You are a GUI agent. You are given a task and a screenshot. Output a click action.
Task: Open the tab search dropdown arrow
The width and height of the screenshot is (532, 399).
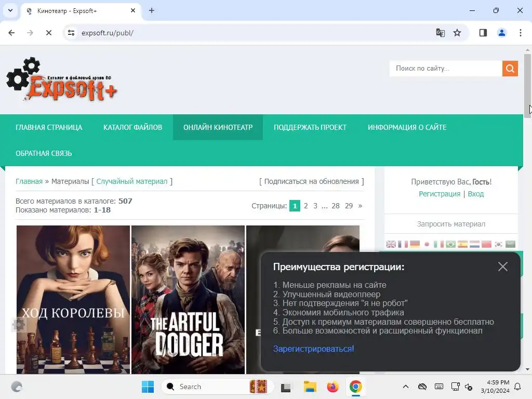(10, 10)
